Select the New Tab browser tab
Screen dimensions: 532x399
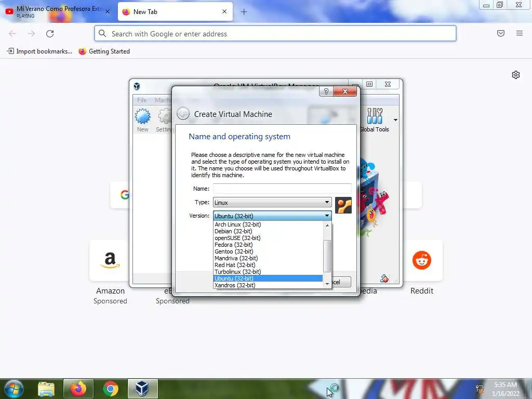175,12
